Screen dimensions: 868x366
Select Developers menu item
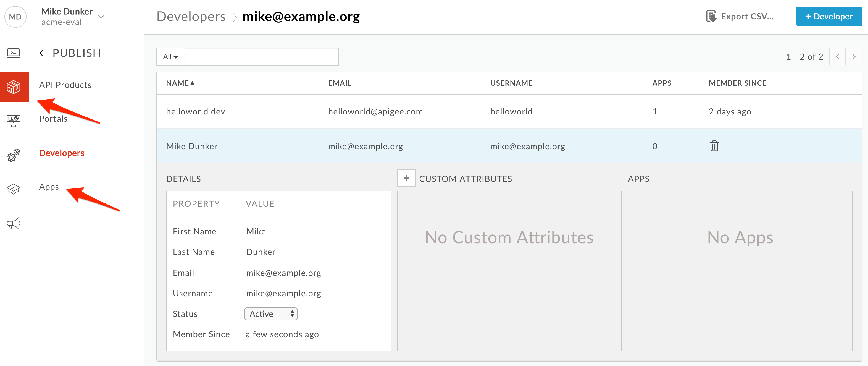tap(62, 153)
